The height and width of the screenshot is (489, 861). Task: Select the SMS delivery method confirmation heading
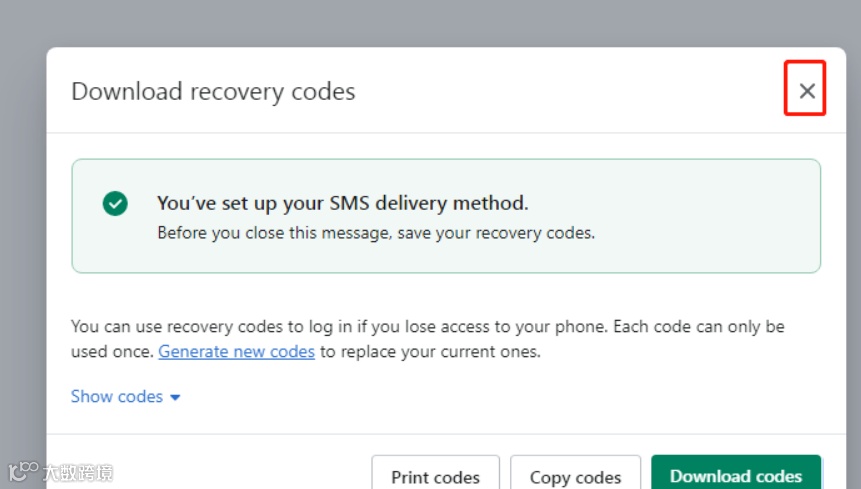click(342, 203)
